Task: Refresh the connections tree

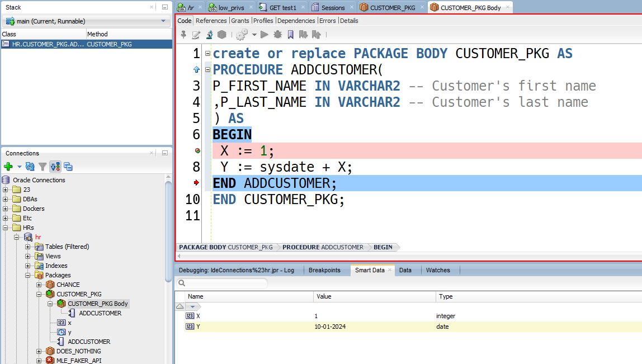Action: click(x=30, y=166)
